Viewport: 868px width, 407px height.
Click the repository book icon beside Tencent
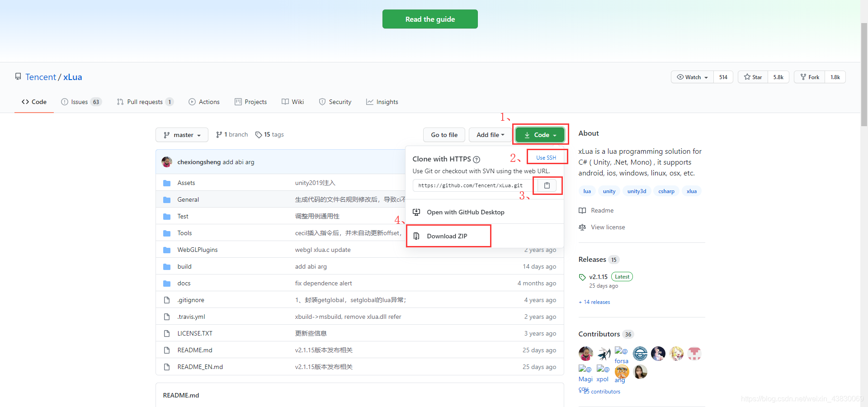[18, 76]
